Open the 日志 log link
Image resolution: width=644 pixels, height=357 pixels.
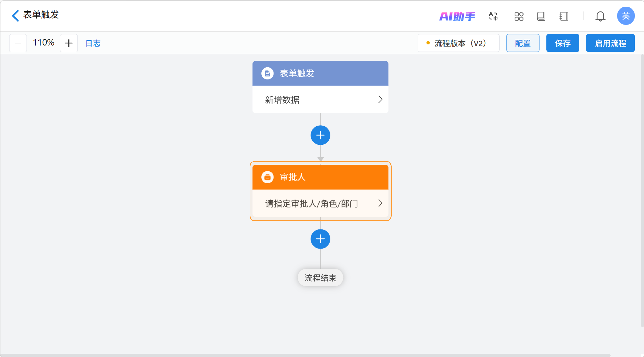93,43
